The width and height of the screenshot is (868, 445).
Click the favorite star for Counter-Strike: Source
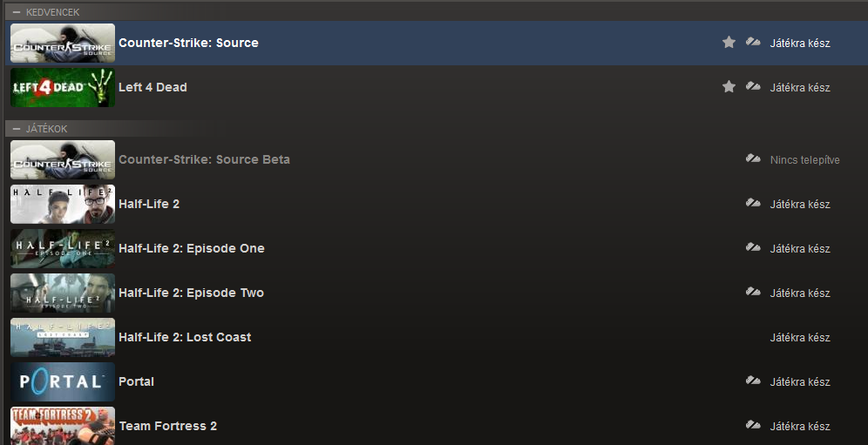click(x=729, y=43)
